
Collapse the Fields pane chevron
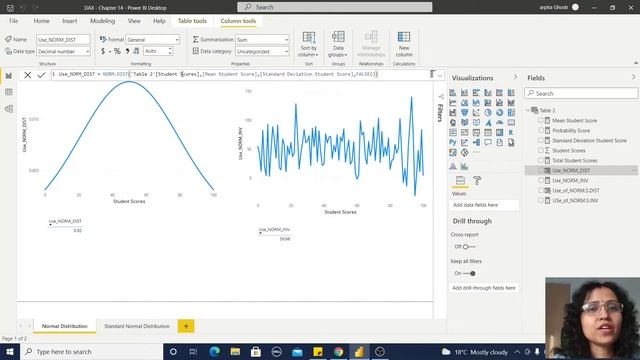633,77
